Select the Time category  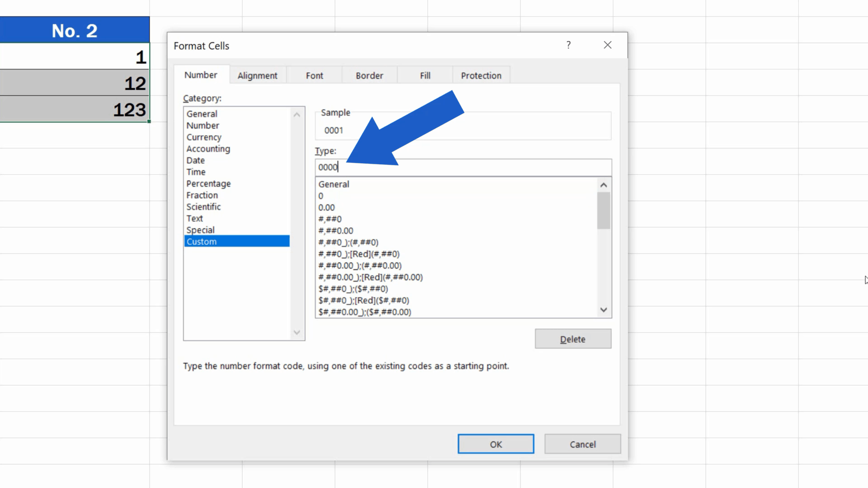[237, 172]
